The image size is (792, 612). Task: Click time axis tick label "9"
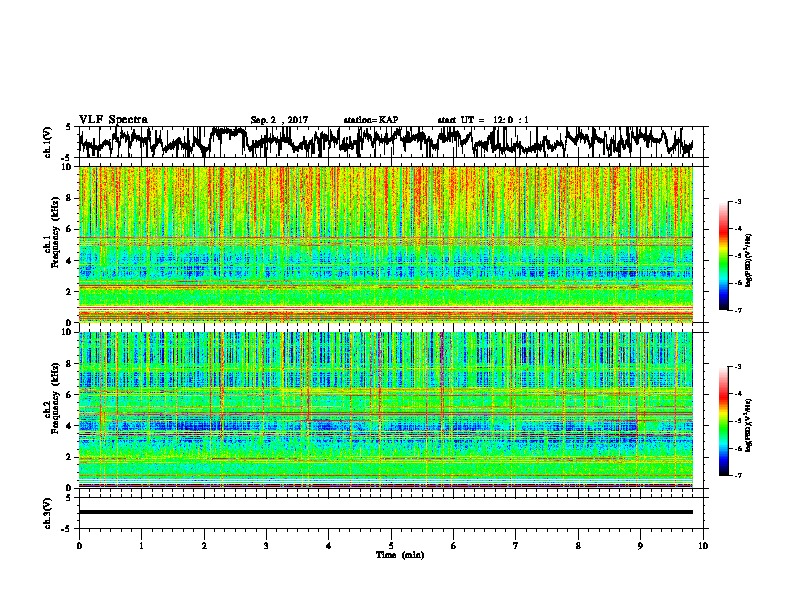[640, 546]
